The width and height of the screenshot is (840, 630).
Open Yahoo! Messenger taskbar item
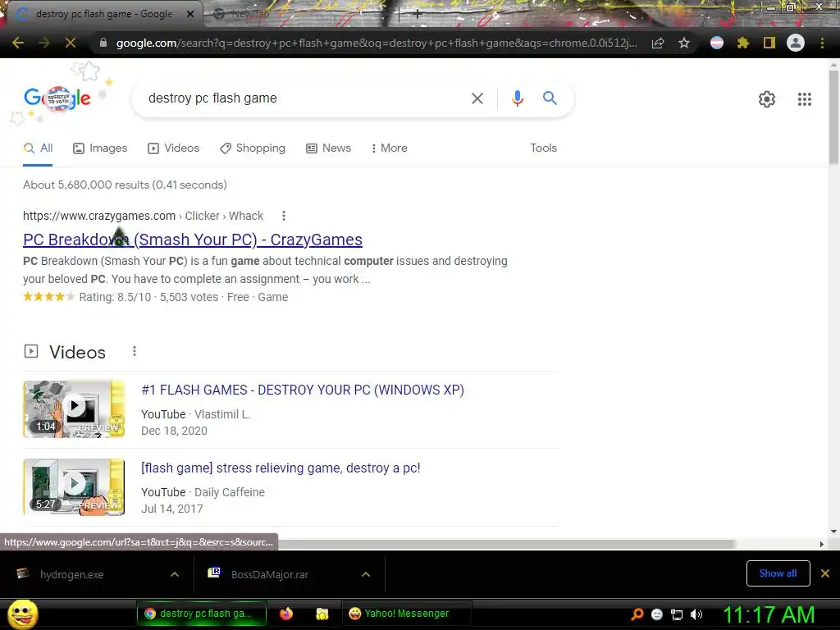[x=406, y=614]
